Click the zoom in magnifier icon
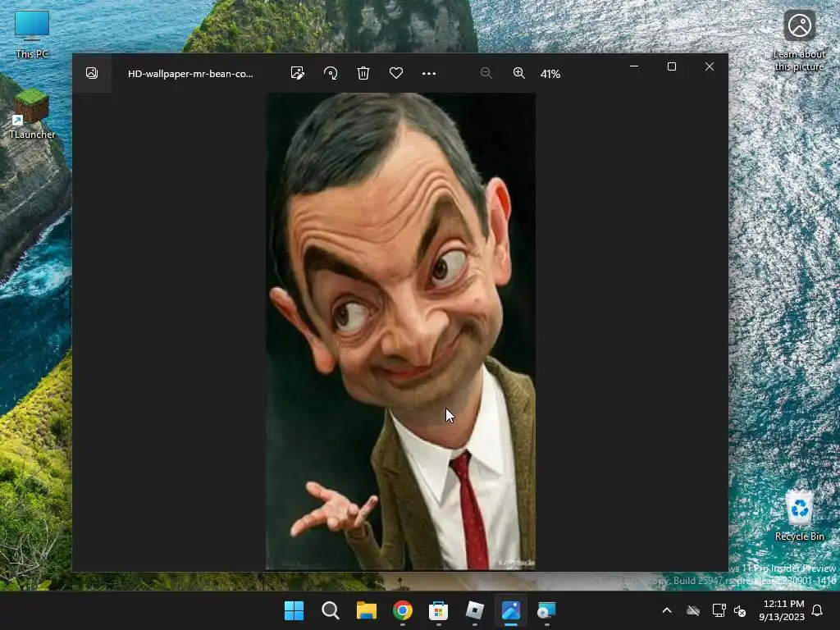The height and width of the screenshot is (630, 840). (x=518, y=73)
